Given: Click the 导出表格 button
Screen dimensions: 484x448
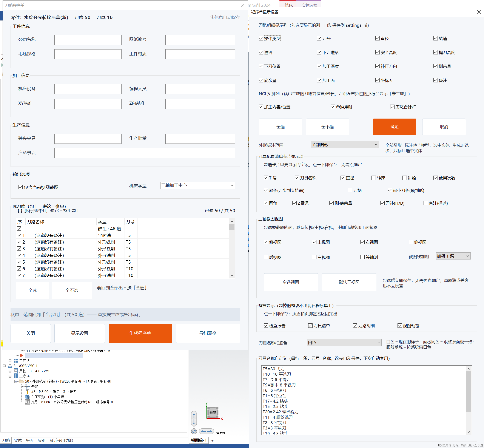Looking at the screenshot, I should pos(208,333).
